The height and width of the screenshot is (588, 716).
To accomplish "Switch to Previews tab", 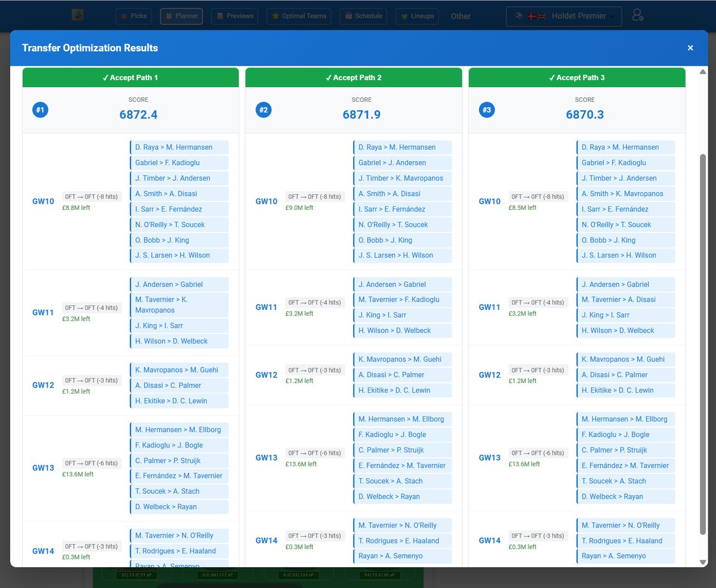I will pos(234,16).
